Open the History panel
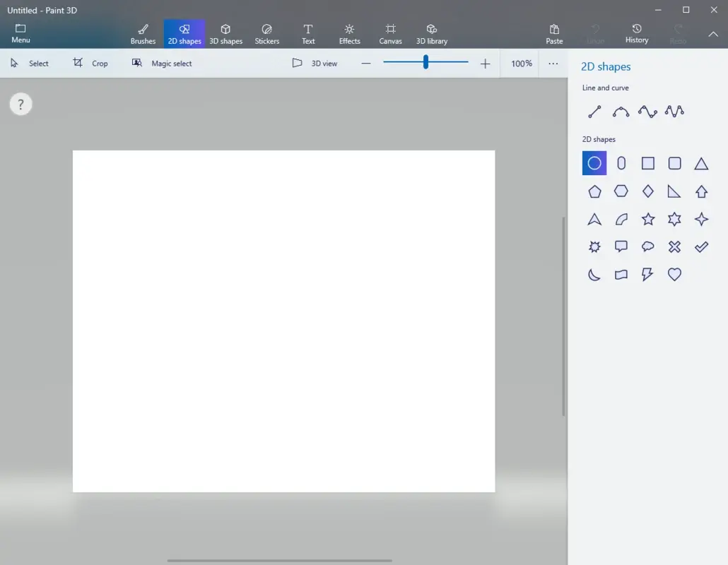The width and height of the screenshot is (728, 565). point(636,33)
